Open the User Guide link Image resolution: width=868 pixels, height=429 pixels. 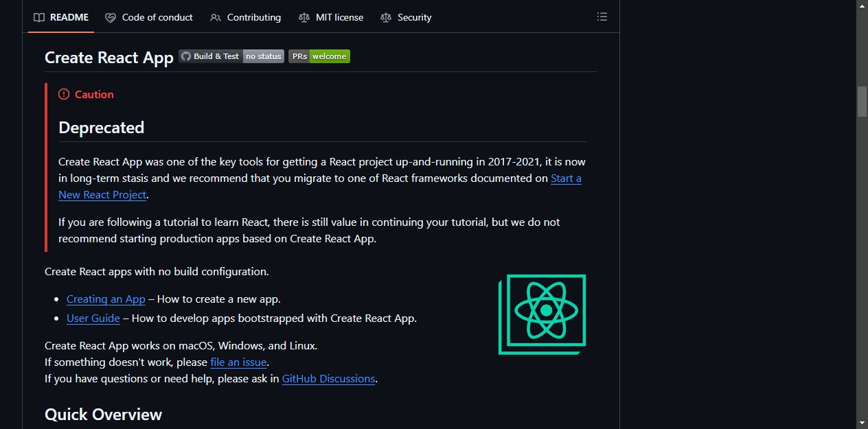click(x=93, y=318)
